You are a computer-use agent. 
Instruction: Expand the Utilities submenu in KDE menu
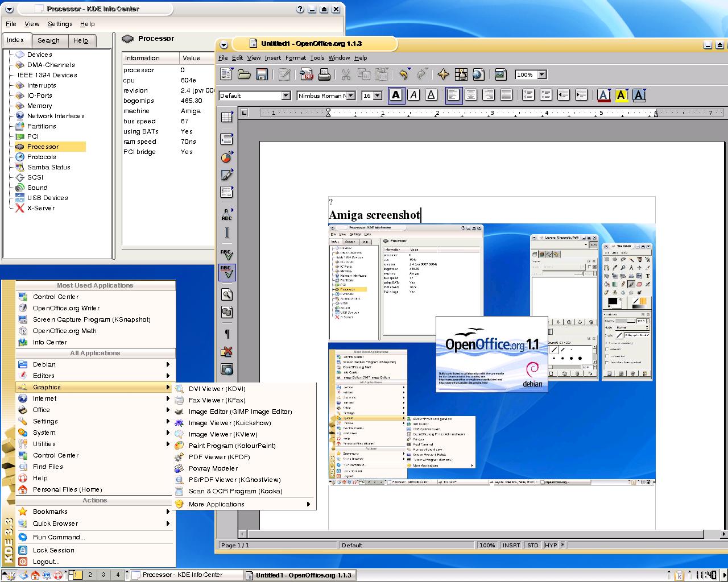[95, 444]
